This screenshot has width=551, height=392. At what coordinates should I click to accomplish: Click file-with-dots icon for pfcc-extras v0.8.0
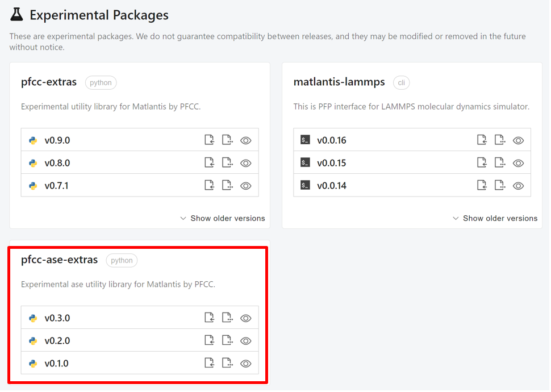click(227, 163)
